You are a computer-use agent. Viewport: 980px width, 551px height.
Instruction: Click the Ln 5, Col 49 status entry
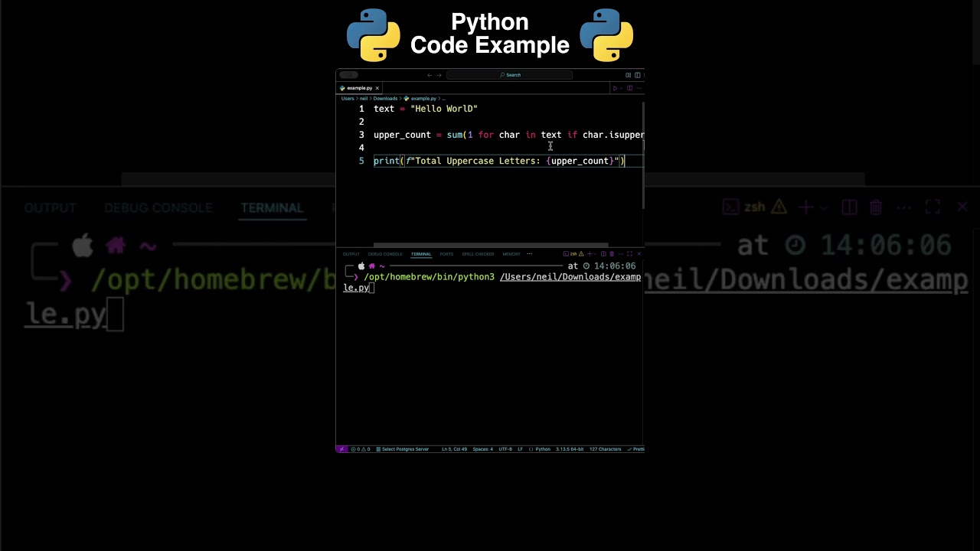coord(455,449)
